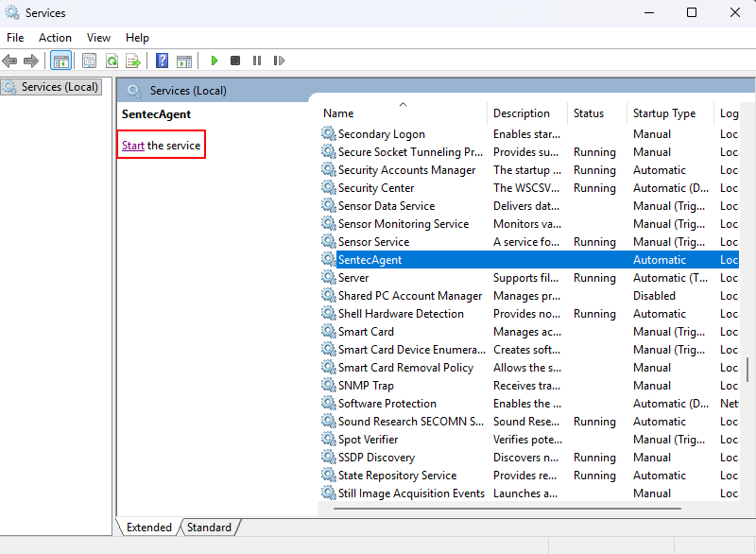Open the Properties toolbar icon
The width and height of the screenshot is (756, 554).
click(90, 61)
